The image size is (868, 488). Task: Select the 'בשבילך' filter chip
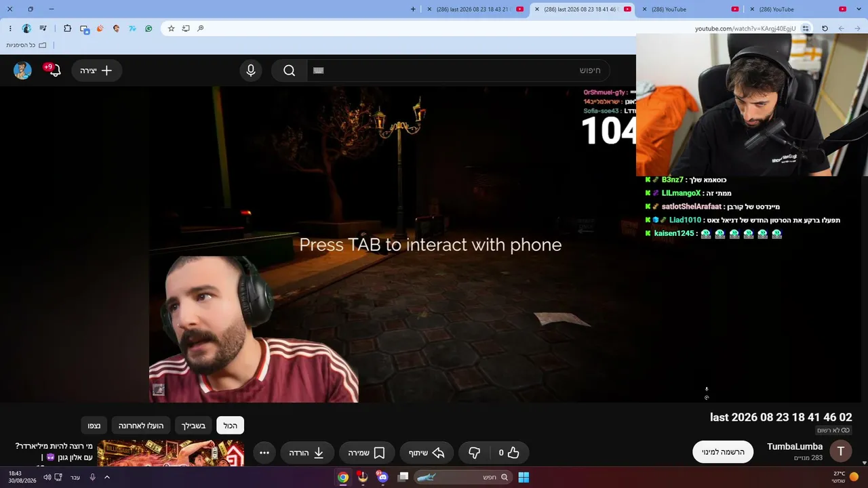pyautogui.click(x=193, y=426)
